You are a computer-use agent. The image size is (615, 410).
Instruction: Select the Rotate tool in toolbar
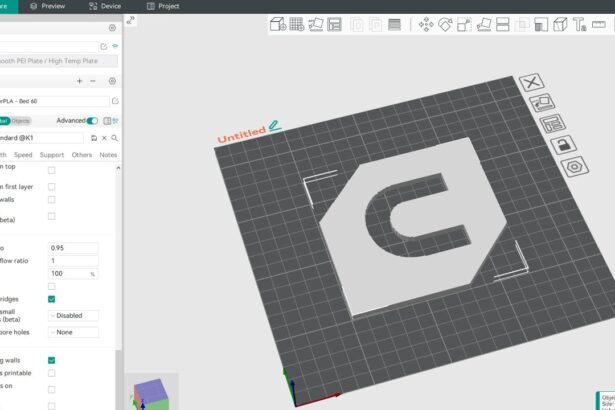coord(444,24)
